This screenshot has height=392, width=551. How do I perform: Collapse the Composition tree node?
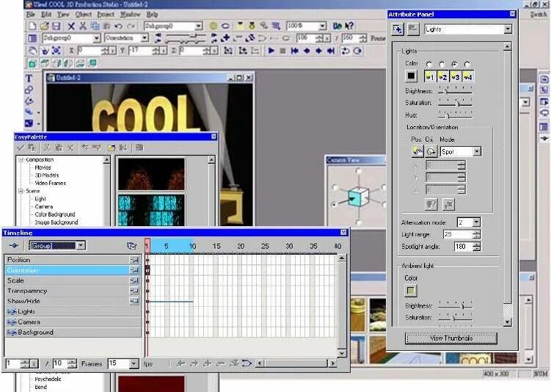click(21, 159)
